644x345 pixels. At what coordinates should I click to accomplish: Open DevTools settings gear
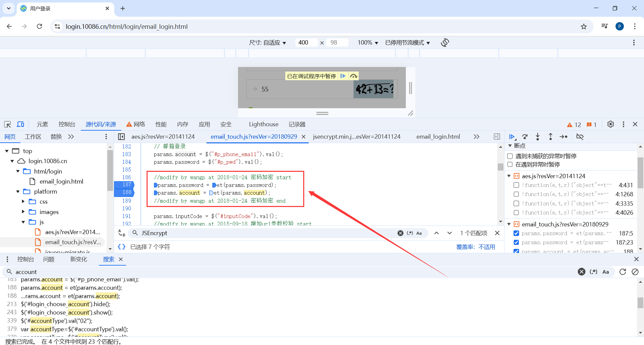tap(610, 124)
